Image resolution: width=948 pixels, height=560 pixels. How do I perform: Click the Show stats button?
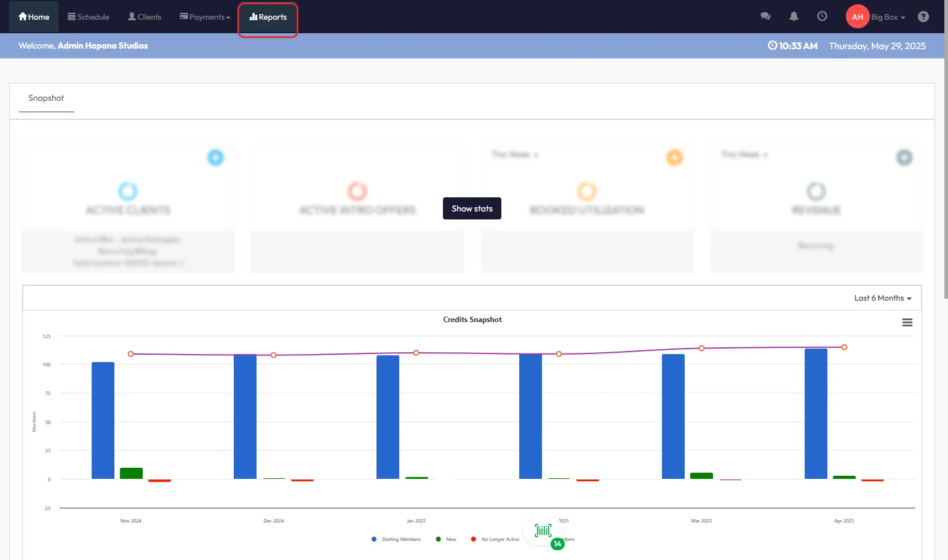point(472,208)
